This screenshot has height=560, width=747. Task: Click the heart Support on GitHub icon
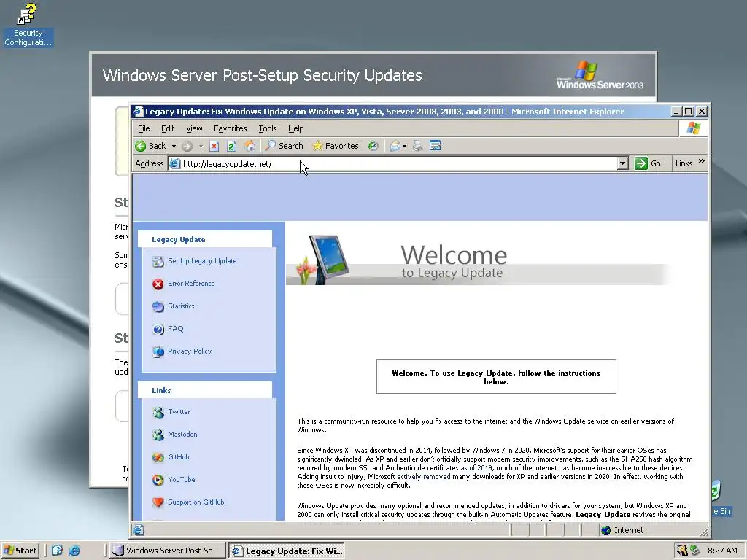[158, 502]
